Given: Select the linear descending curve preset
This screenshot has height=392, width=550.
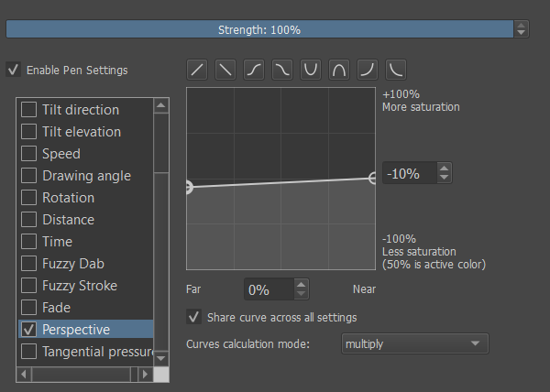Looking at the screenshot, I should coord(225,69).
